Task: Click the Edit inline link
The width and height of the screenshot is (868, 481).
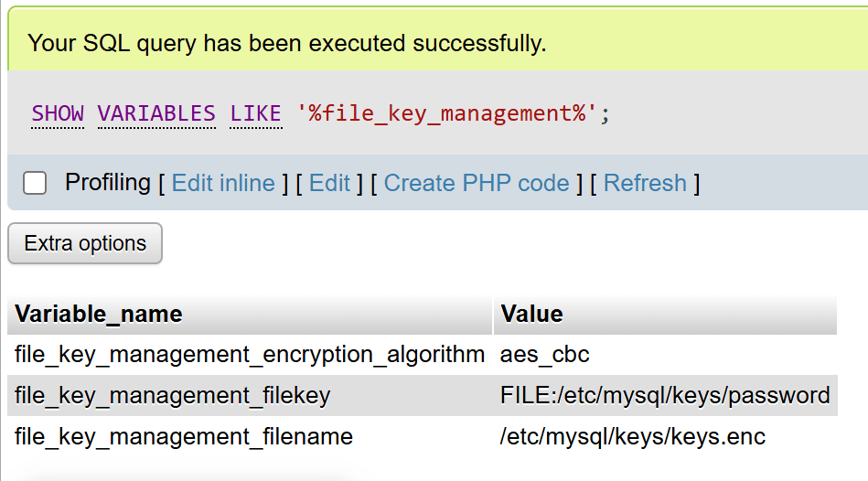Action: 223,183
